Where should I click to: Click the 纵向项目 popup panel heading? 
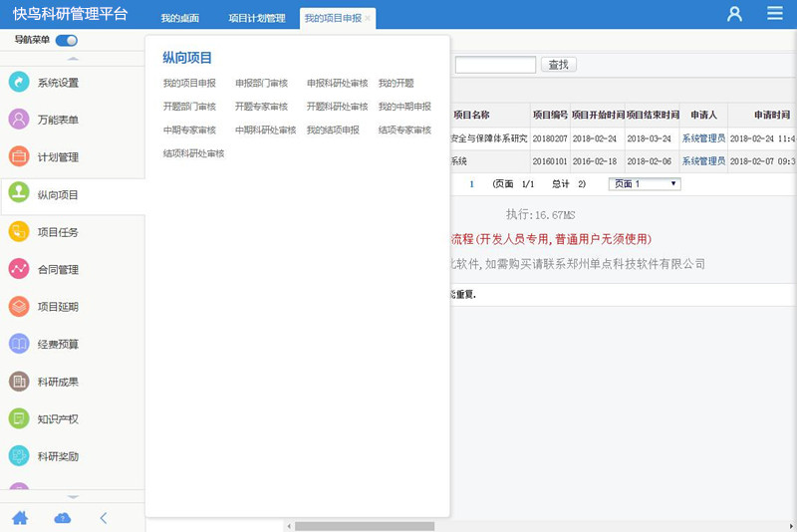[187, 58]
